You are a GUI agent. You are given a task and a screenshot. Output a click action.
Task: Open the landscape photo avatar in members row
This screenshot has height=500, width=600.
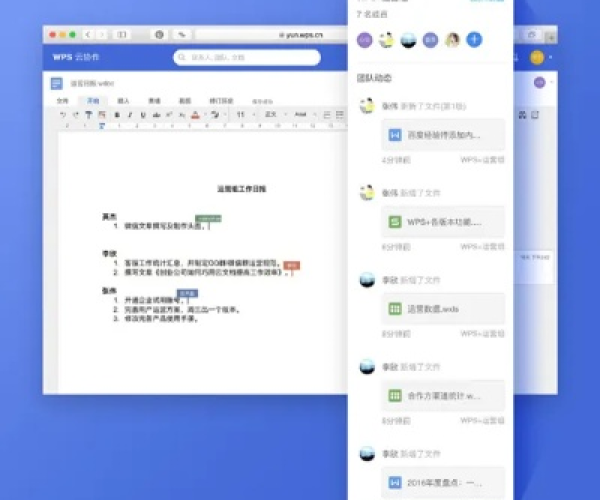click(408, 40)
